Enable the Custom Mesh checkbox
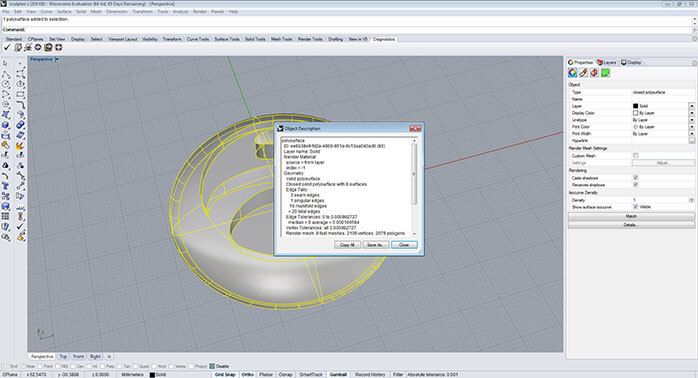 coord(636,155)
